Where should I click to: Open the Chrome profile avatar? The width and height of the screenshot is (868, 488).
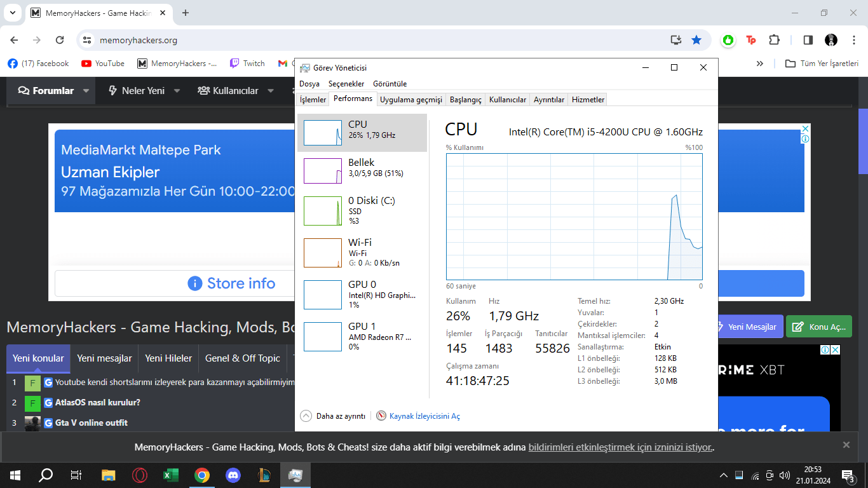tap(831, 40)
